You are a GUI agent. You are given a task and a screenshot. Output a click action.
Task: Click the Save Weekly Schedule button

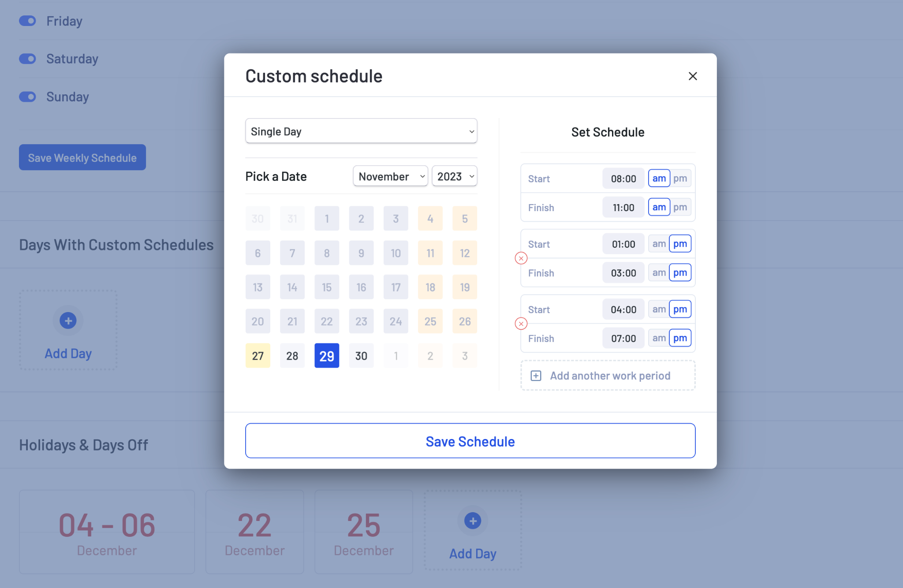[x=82, y=157]
